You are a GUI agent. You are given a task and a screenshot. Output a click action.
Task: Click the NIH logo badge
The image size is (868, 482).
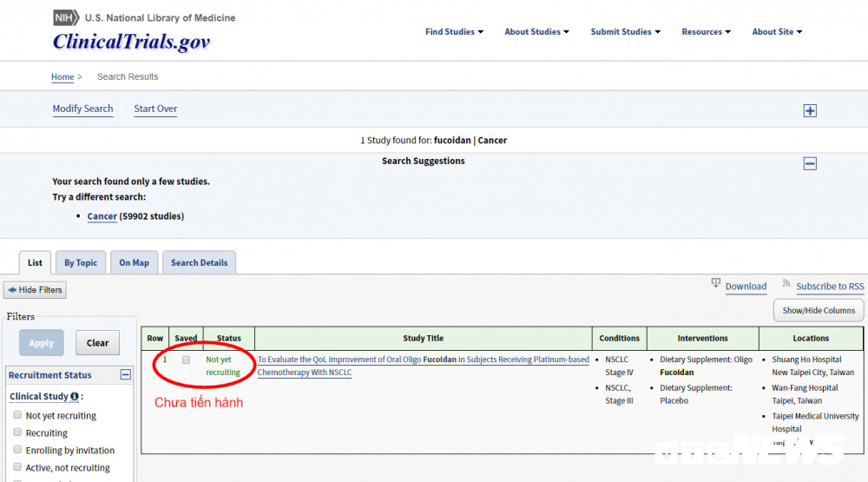click(66, 17)
